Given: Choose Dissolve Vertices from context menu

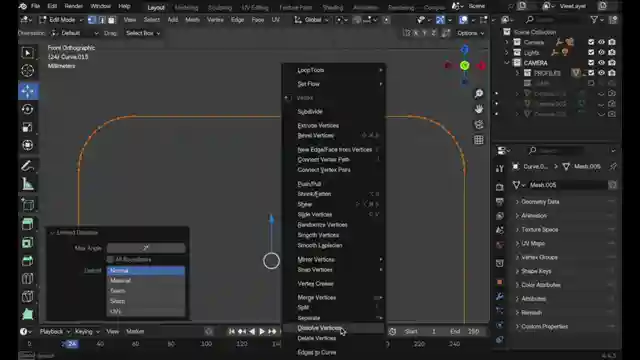Looking at the screenshot, I should 333,328.
